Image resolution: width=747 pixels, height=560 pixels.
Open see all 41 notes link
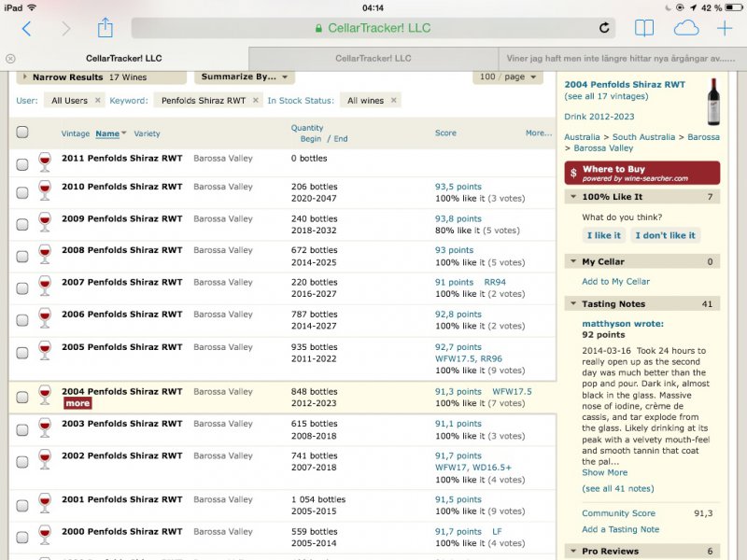click(x=618, y=488)
